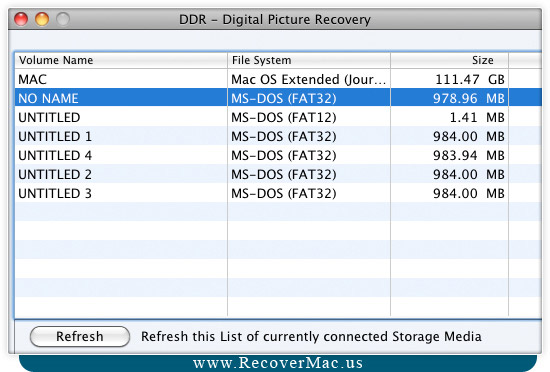Choose the UNTITLED 3 volume
The width and height of the screenshot is (550, 372).
click(278, 193)
